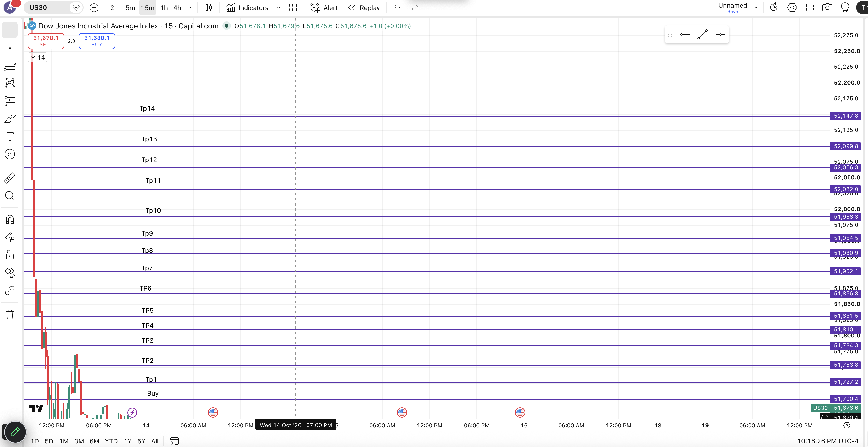Toggle lock all drawings
Image resolution: width=868 pixels, height=447 pixels.
coord(10,255)
